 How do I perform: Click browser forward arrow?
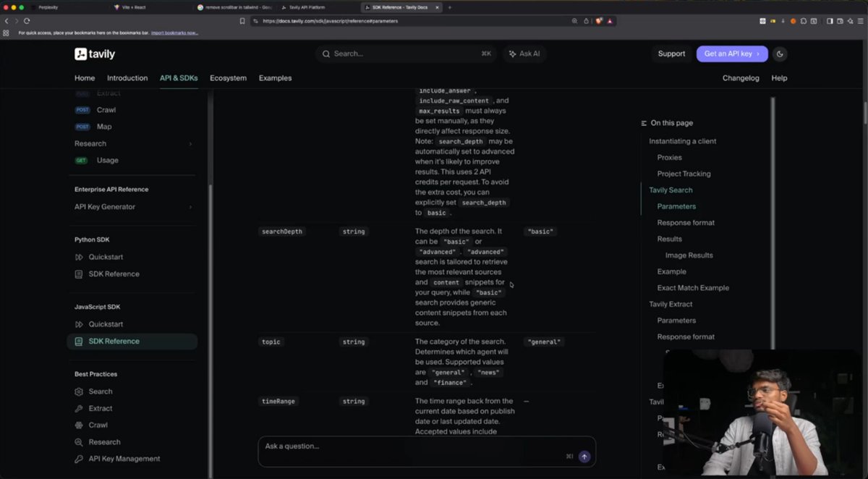click(17, 21)
